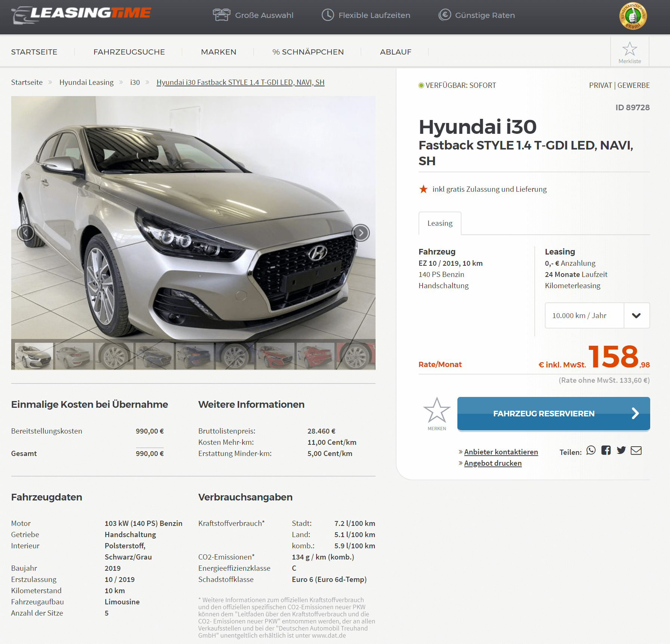The width and height of the screenshot is (670, 644).
Task: Share offer on Facebook icon
Action: point(606,450)
